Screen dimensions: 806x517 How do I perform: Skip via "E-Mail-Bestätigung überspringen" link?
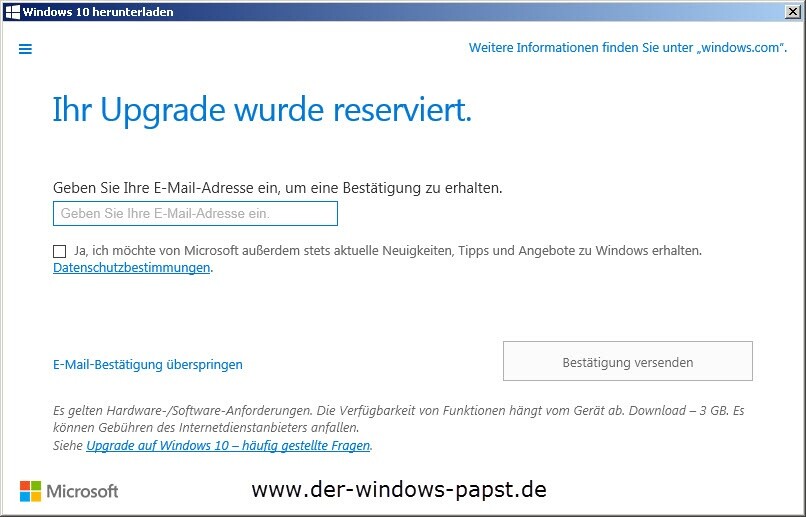[147, 365]
